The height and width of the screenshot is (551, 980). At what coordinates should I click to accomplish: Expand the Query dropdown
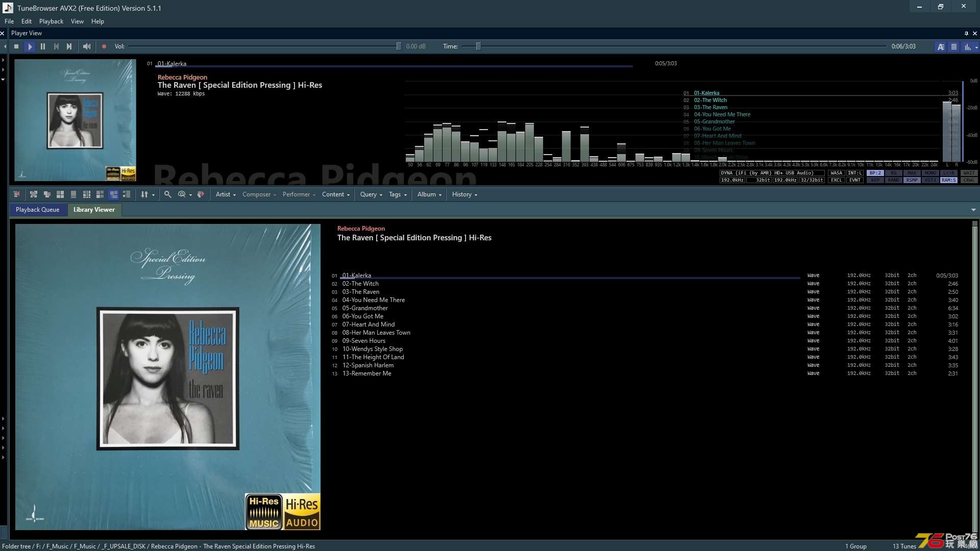[x=371, y=194]
